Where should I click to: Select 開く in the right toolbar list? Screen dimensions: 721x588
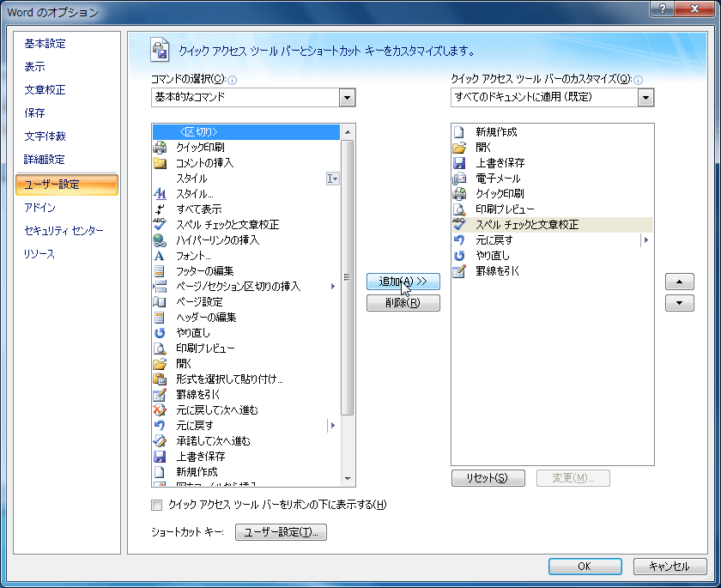click(x=552, y=148)
